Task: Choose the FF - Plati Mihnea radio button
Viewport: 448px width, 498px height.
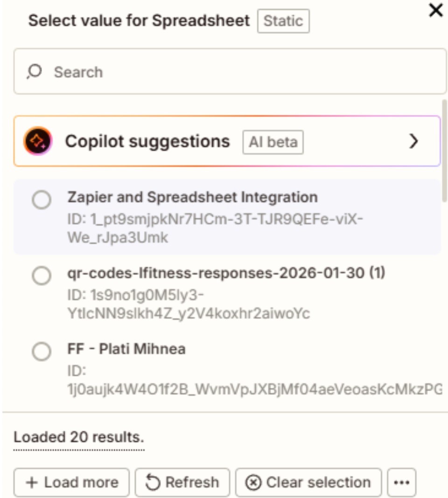Action: coord(42,352)
